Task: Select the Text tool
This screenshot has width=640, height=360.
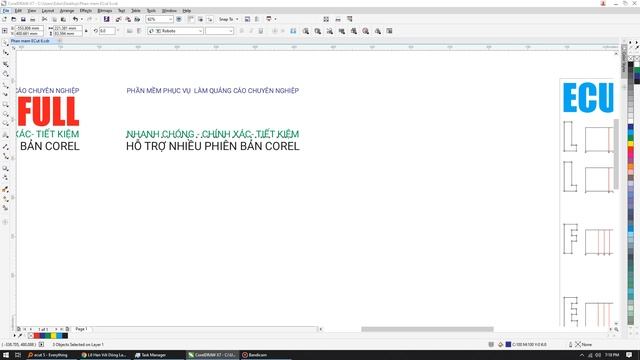Action: (x=5, y=135)
